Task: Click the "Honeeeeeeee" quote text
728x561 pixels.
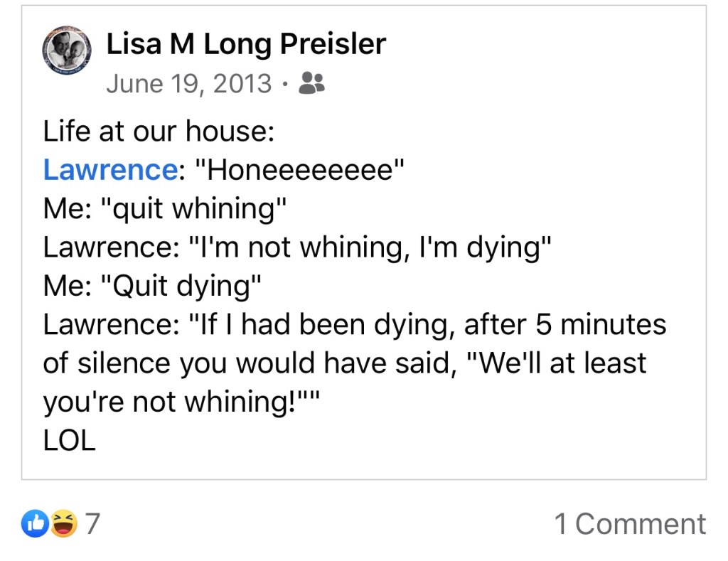Action: 299,170
